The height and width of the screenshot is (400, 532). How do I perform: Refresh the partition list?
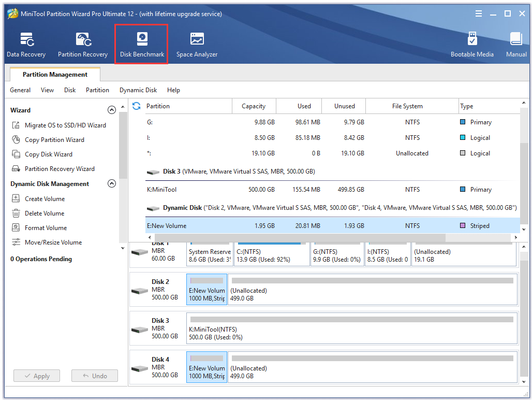tap(137, 106)
